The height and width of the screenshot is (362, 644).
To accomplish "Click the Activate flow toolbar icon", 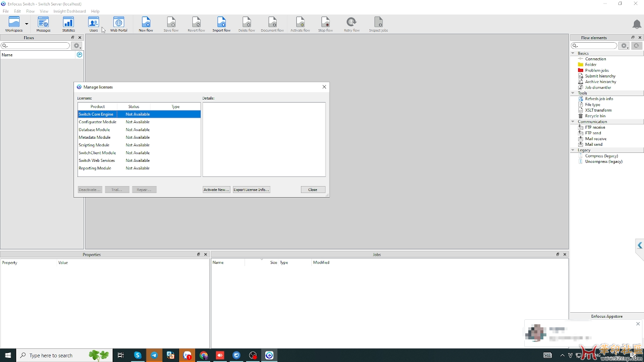I will [300, 24].
